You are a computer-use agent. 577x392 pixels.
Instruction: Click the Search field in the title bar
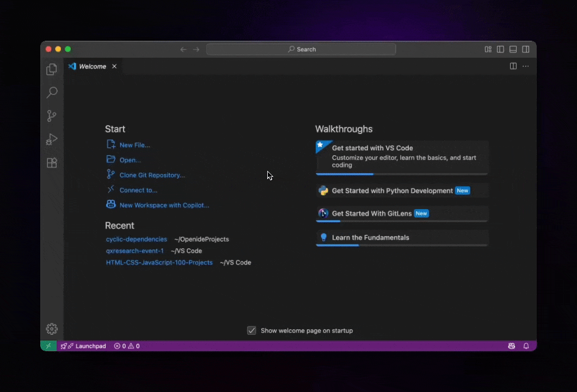click(x=301, y=49)
